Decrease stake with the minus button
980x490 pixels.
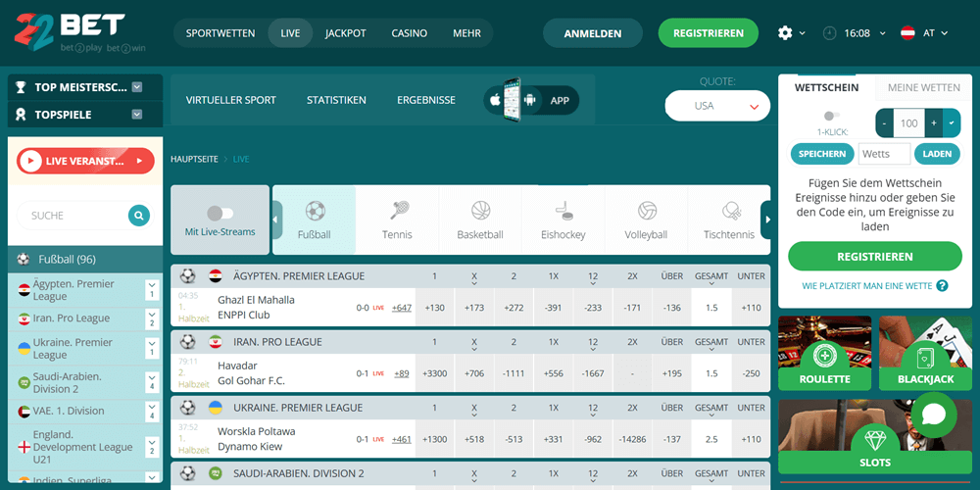[x=884, y=123]
